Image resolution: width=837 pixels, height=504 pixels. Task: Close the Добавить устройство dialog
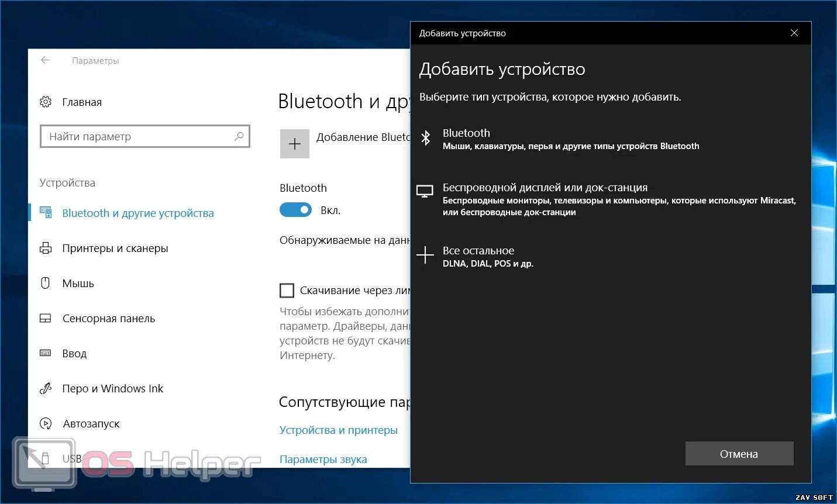point(794,33)
